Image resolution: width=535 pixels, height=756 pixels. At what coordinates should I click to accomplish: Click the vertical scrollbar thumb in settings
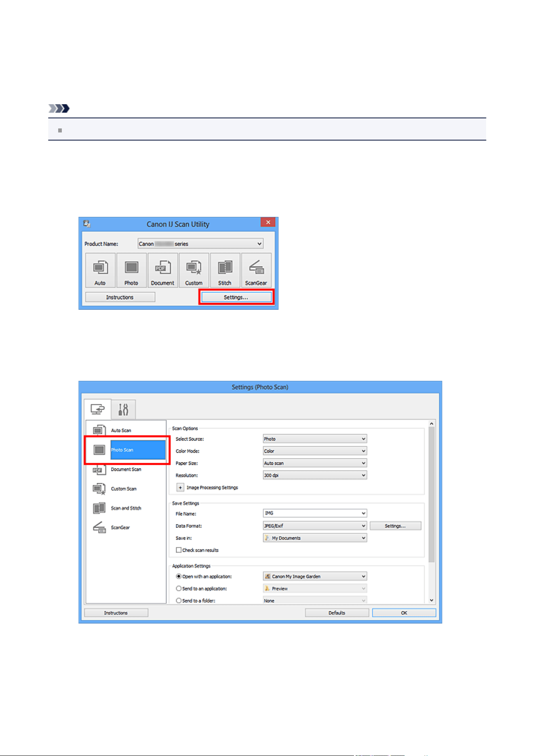pos(432,495)
